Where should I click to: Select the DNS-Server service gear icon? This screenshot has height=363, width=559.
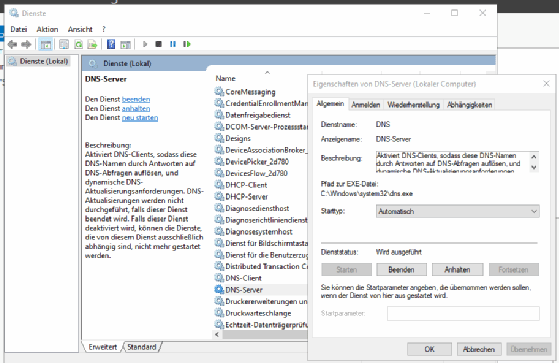[x=219, y=290]
